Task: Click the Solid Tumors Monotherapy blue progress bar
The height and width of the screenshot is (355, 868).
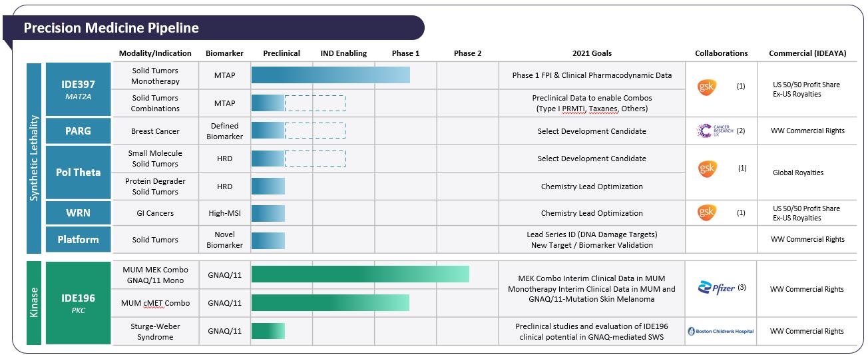Action: click(330, 75)
